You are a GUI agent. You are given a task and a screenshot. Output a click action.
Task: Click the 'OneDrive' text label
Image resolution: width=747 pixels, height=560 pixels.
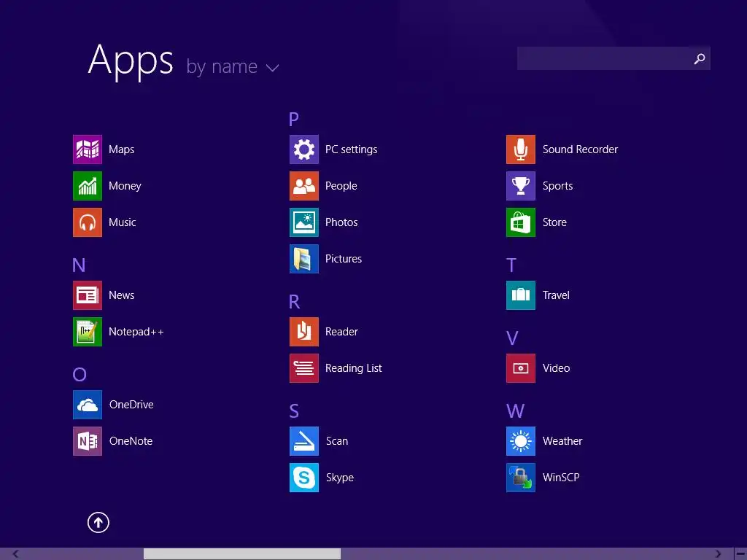pos(131,405)
